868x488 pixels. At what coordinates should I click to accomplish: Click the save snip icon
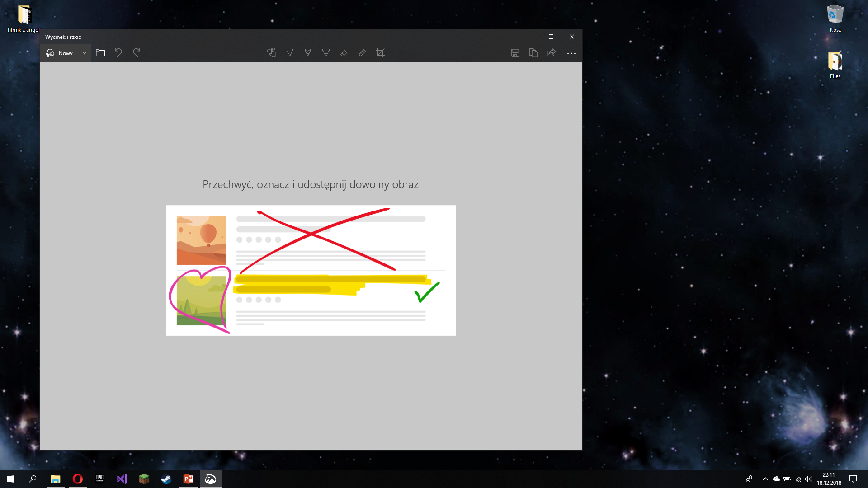tap(515, 53)
